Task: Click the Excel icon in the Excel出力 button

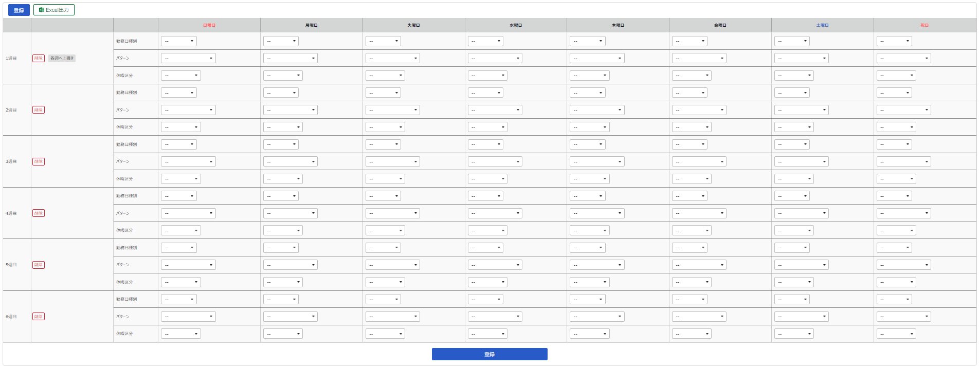Action: [42, 10]
